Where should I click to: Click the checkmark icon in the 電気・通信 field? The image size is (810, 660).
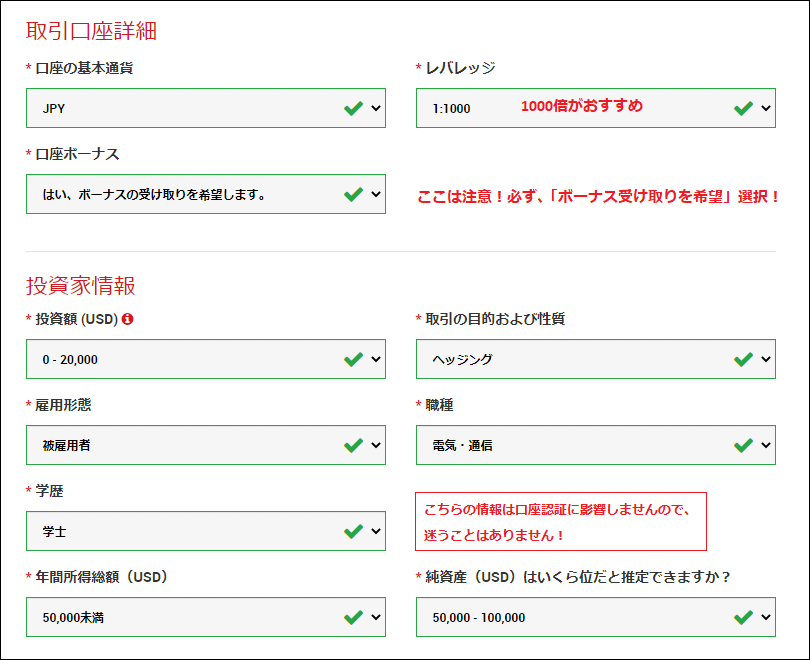point(742,444)
